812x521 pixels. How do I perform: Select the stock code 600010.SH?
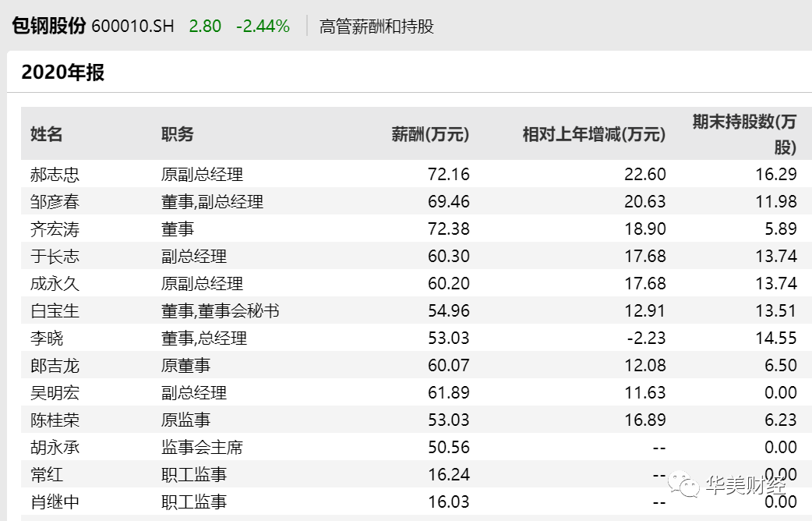click(132, 27)
